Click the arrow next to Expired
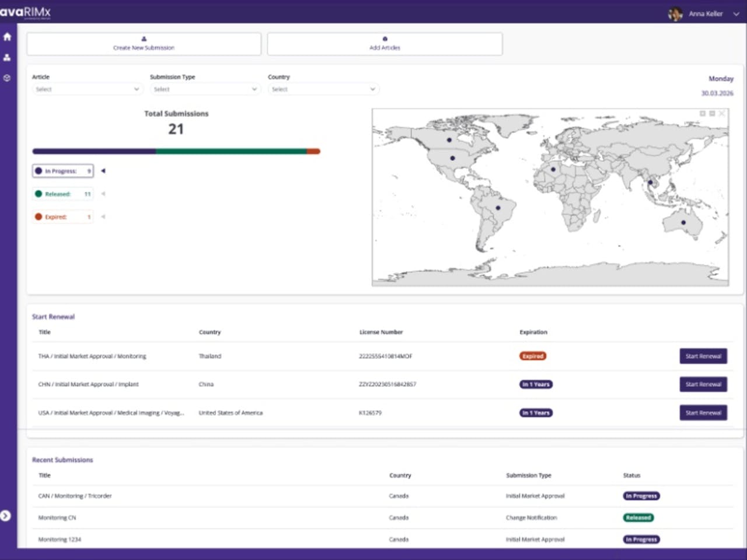The width and height of the screenshot is (747, 560). [x=103, y=216]
